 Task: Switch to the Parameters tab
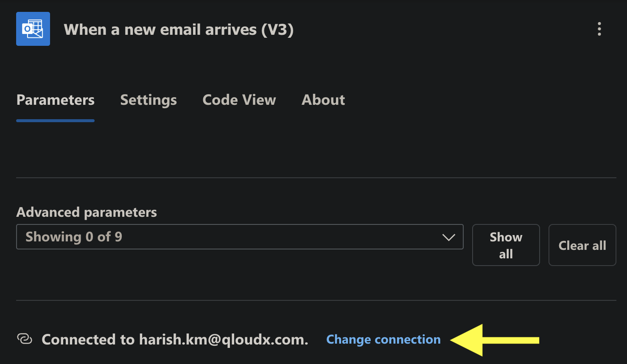[x=56, y=100]
